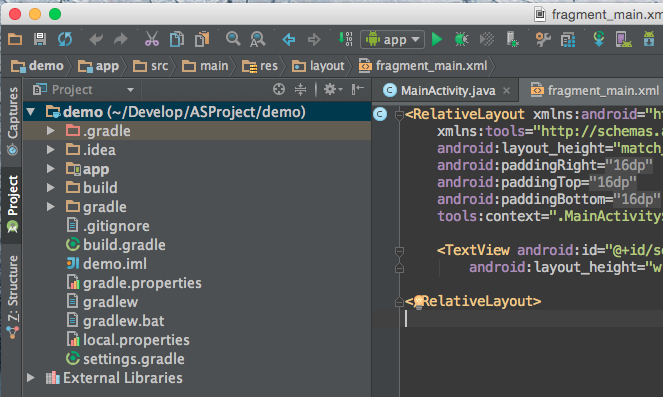This screenshot has height=397, width=663.
Task: Open the Captures side tool window
Action: 12,120
